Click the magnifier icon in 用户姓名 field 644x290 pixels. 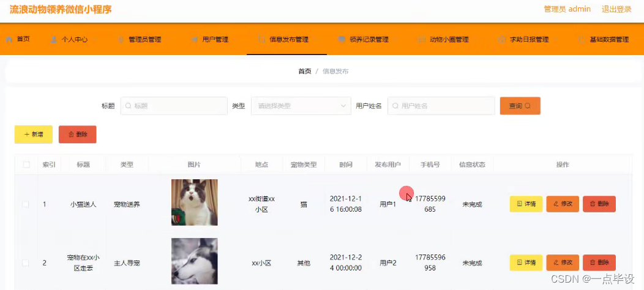tap(395, 106)
